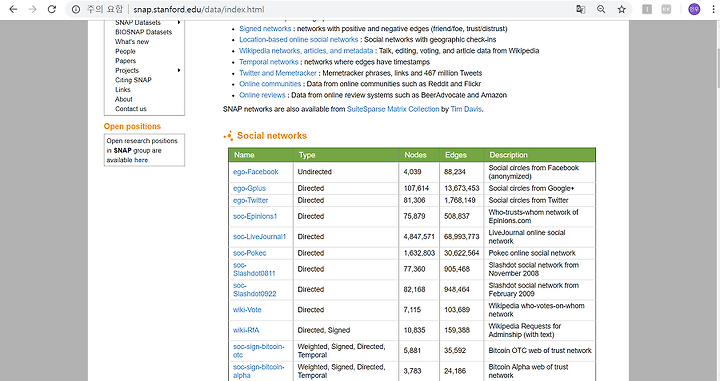Click the browser forward arrow

click(32, 9)
